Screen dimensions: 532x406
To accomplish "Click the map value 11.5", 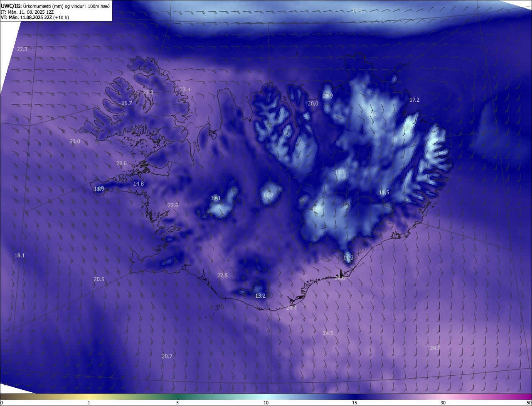I will click(384, 192).
